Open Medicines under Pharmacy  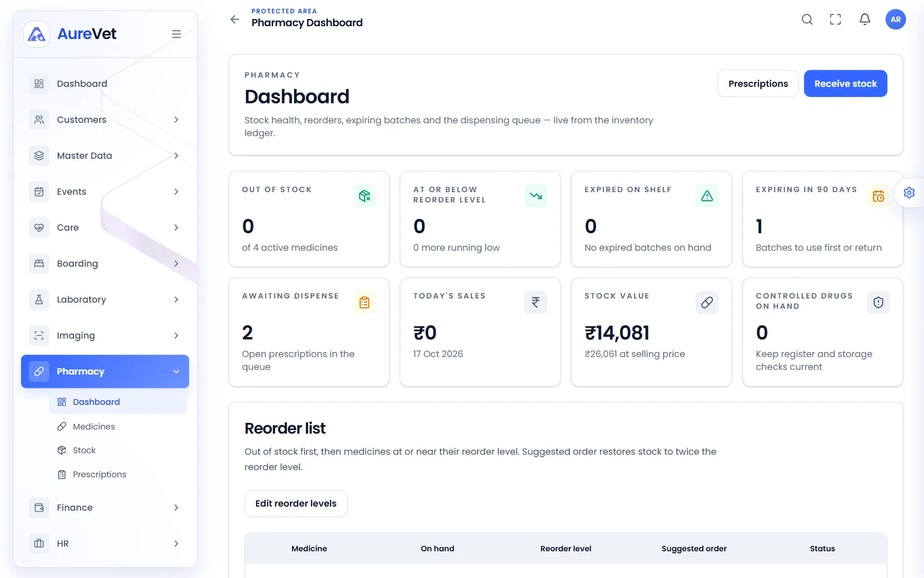(118, 426)
